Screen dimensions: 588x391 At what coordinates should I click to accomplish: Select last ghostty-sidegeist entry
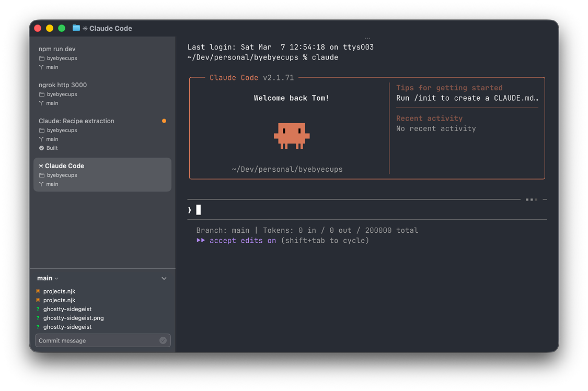67,327
